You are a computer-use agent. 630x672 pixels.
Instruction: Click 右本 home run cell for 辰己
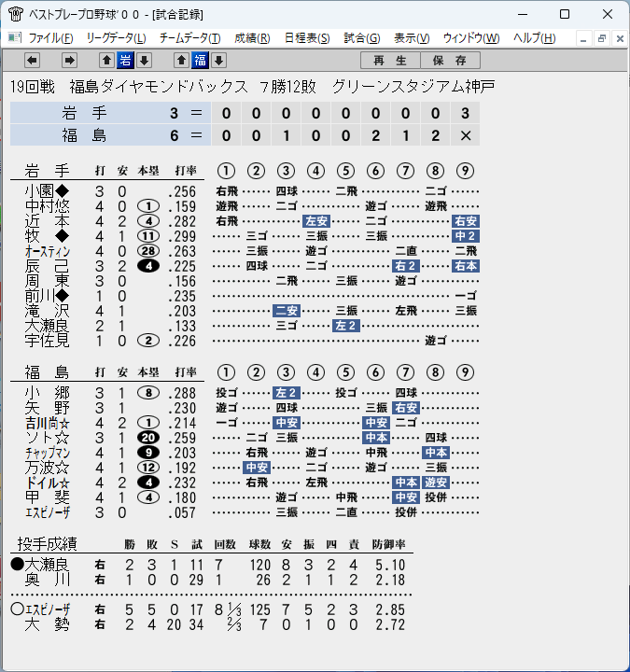tap(466, 266)
